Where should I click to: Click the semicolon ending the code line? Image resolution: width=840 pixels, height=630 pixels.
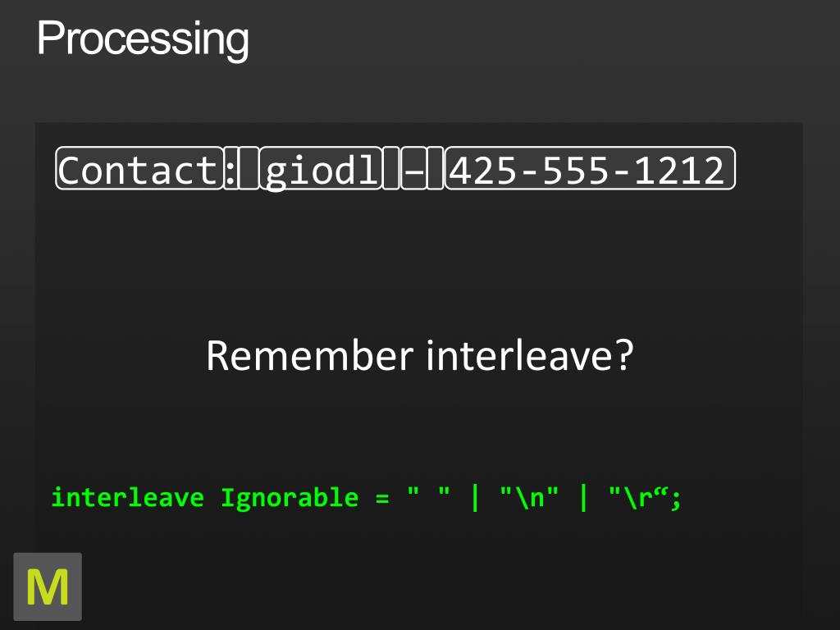coord(674,500)
